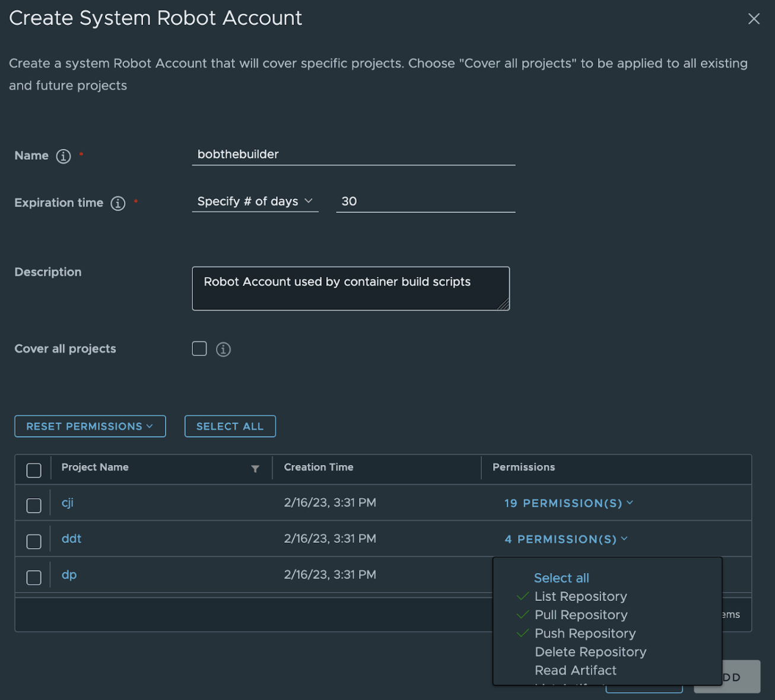
Task: Check the select-all checkbox in the table header
Action: coord(34,469)
